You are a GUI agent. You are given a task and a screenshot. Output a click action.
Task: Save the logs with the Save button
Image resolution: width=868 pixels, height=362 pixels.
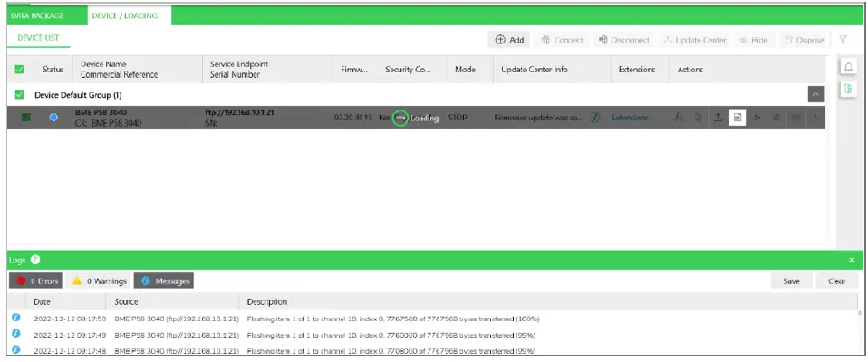tap(792, 281)
